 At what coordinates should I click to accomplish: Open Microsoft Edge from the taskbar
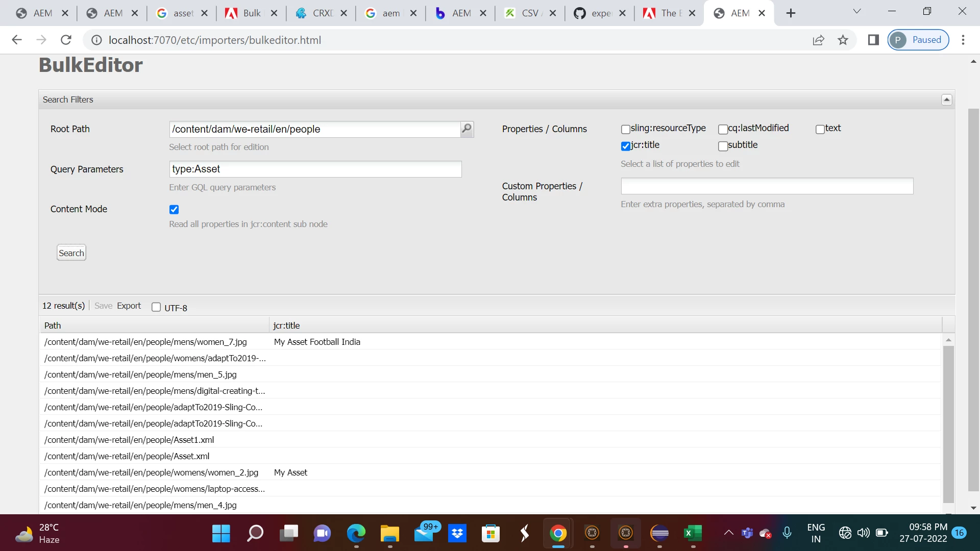tap(356, 533)
